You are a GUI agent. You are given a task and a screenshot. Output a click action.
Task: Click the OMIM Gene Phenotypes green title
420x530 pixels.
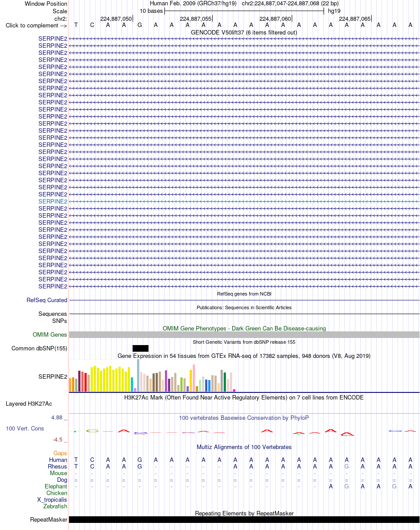click(244, 329)
